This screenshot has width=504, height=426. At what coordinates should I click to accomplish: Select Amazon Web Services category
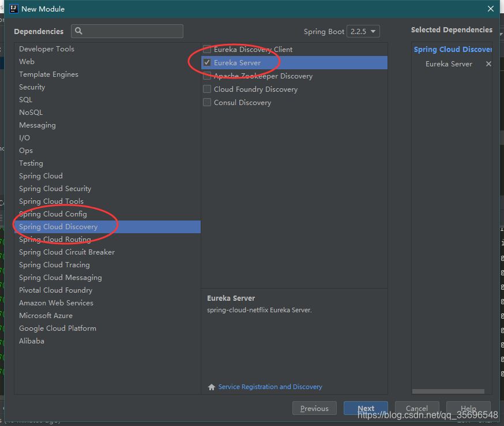coord(107,303)
